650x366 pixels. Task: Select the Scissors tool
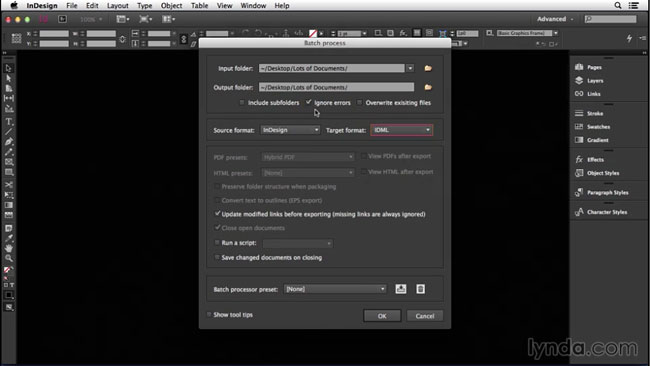[x=8, y=185]
